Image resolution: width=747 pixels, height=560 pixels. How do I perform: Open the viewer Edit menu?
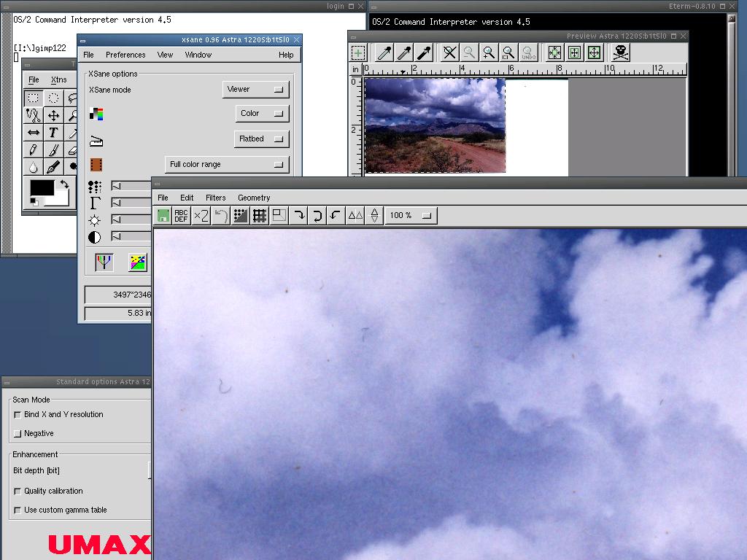pos(187,198)
